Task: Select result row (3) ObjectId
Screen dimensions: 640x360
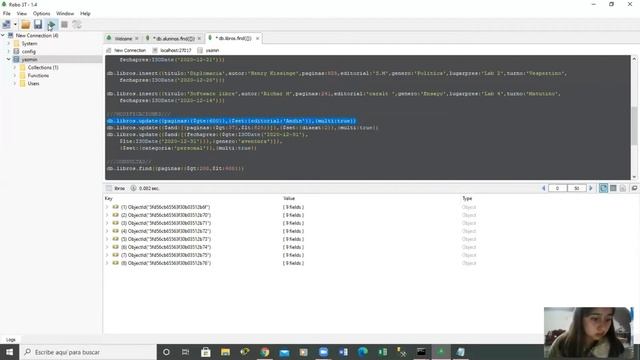Action: point(166,223)
